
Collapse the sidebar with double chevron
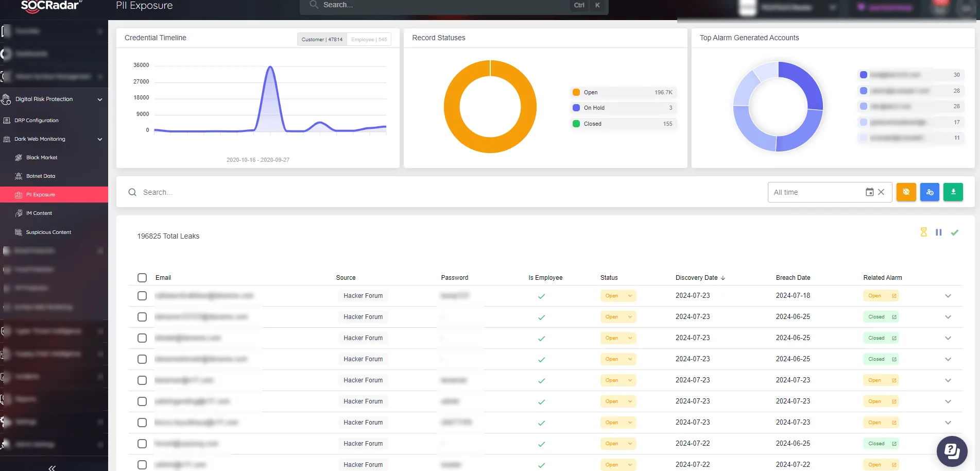52,468
